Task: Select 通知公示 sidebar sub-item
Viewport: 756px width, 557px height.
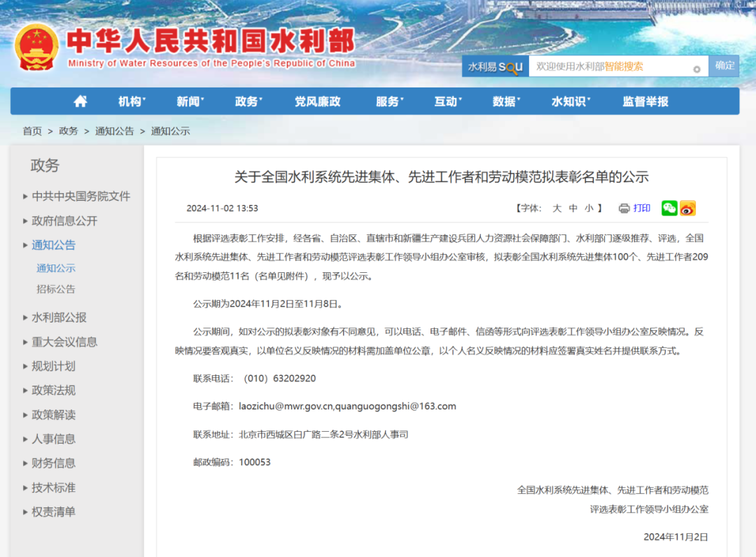Action: click(x=56, y=268)
